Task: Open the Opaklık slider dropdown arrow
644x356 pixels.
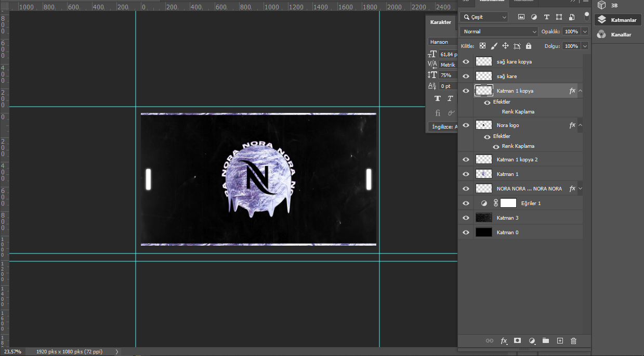Action: click(x=585, y=32)
